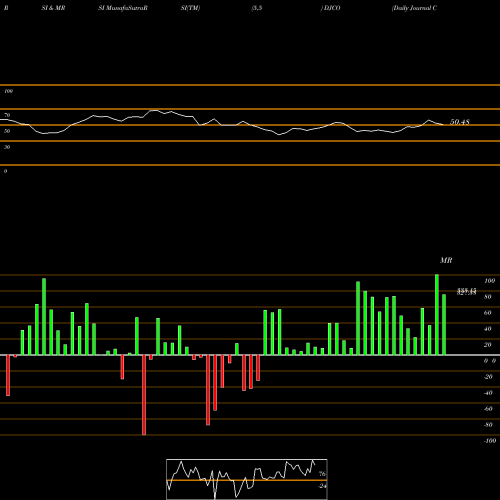The width and height of the screenshot is (500, 500).
Task: Click the '40' tick on the MR axis
Action: tap(488, 329)
